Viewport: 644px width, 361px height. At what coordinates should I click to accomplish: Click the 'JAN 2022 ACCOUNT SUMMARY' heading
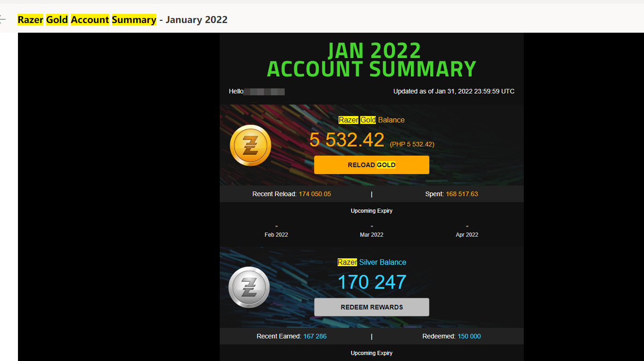(x=372, y=60)
